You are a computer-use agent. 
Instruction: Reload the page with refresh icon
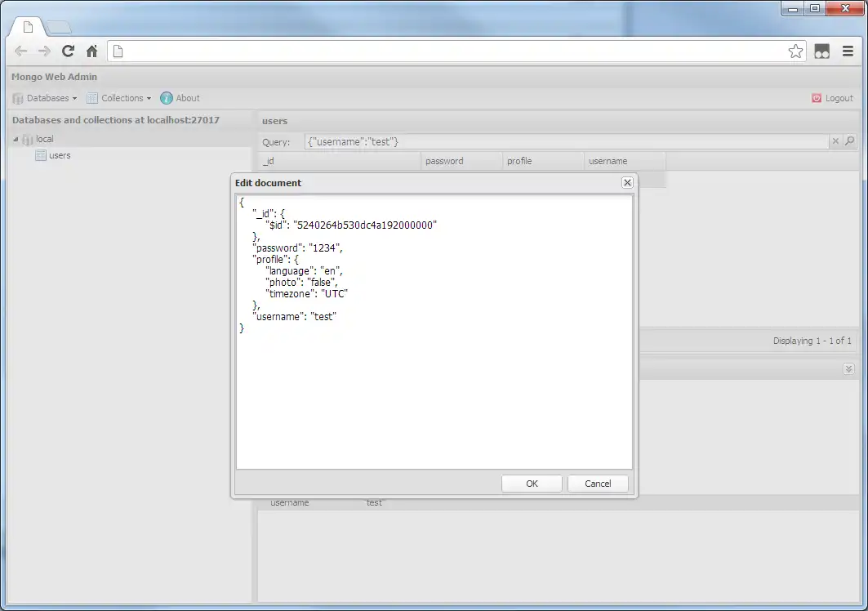click(68, 51)
